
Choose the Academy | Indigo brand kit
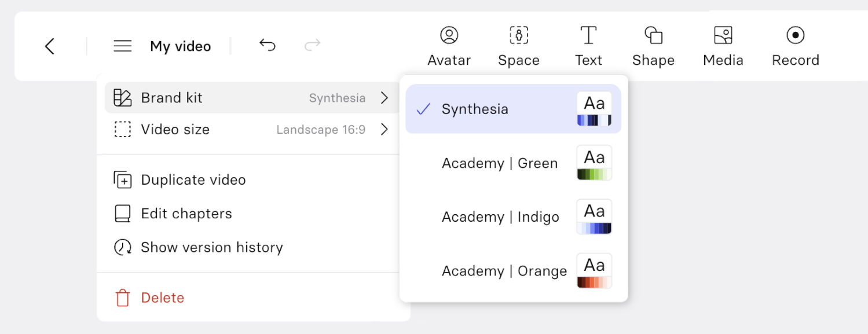[x=513, y=217]
